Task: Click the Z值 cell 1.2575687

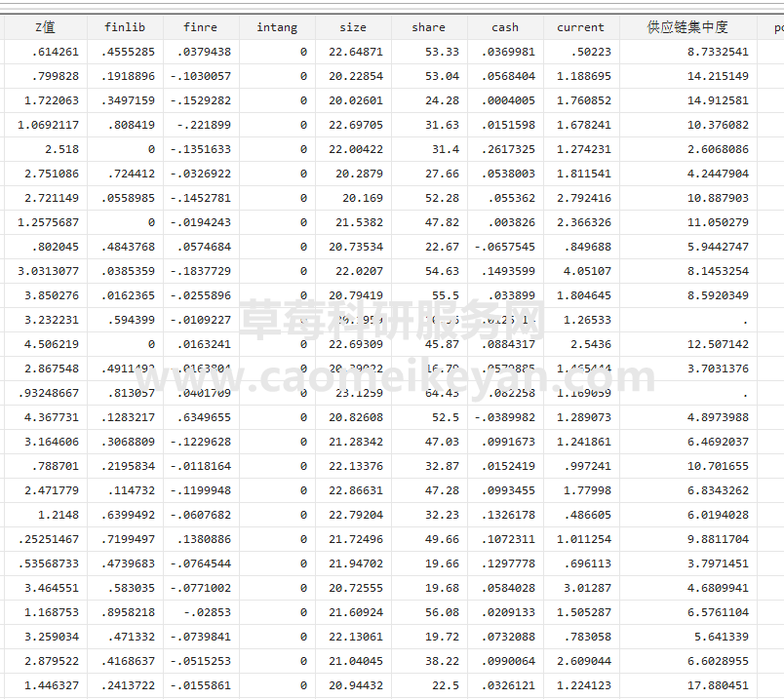Action: pos(46,222)
